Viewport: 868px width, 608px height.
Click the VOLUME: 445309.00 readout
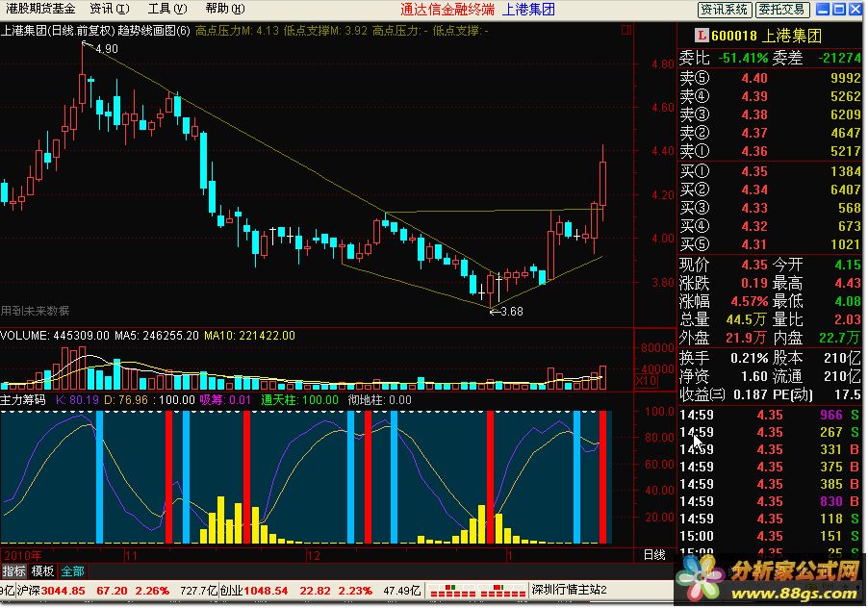tap(55, 336)
